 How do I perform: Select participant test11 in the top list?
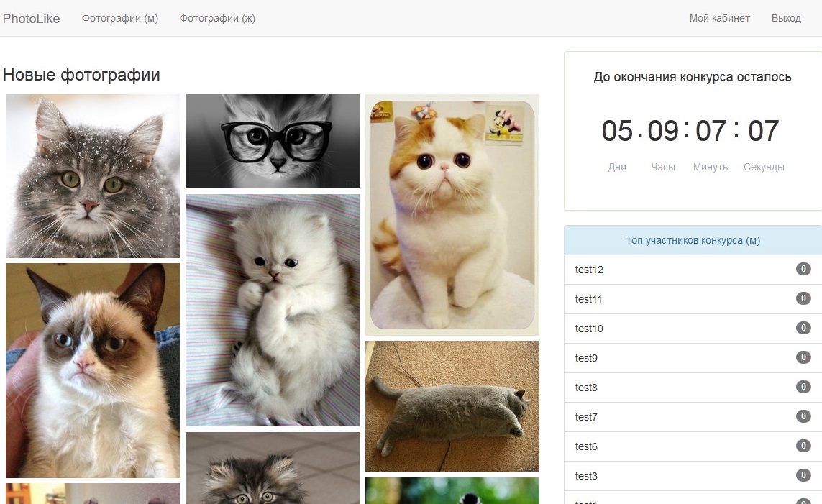pyautogui.click(x=693, y=299)
